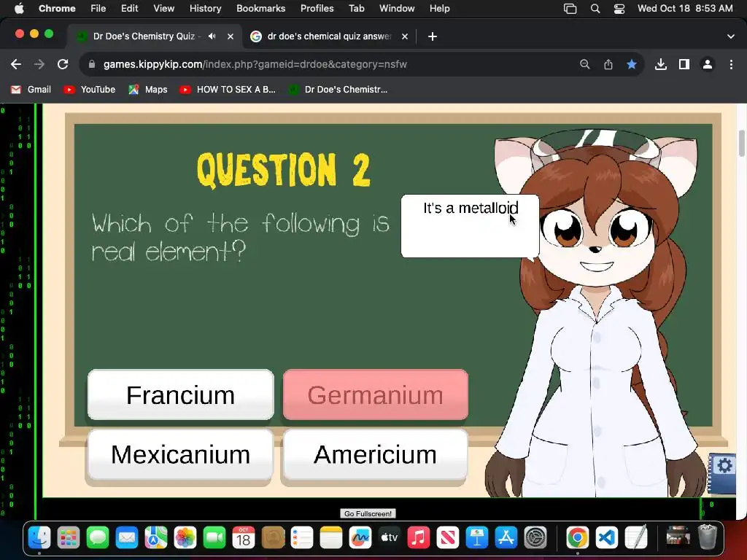Screen dimensions: 747x560
Task: Open the YouTube bookmark
Action: pos(90,90)
